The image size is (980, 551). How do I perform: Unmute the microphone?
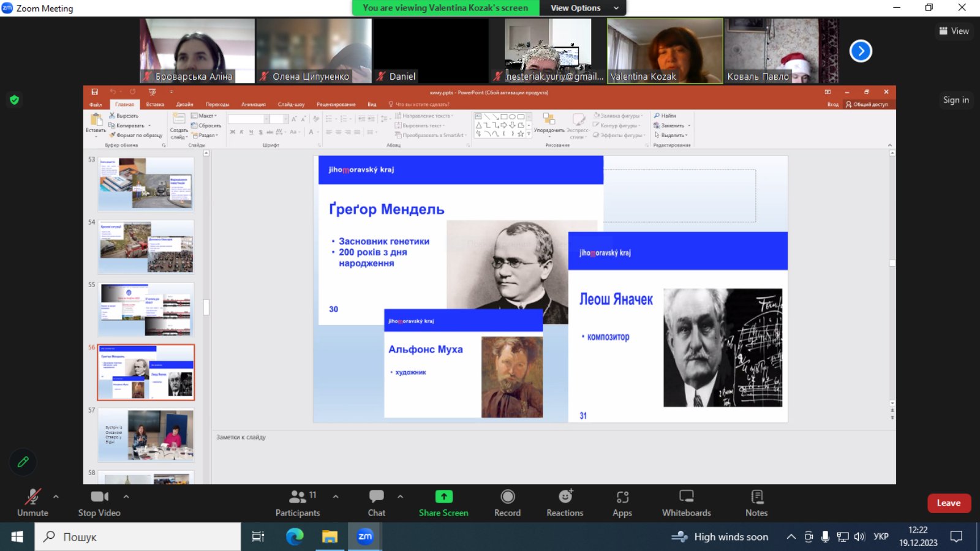point(32,503)
